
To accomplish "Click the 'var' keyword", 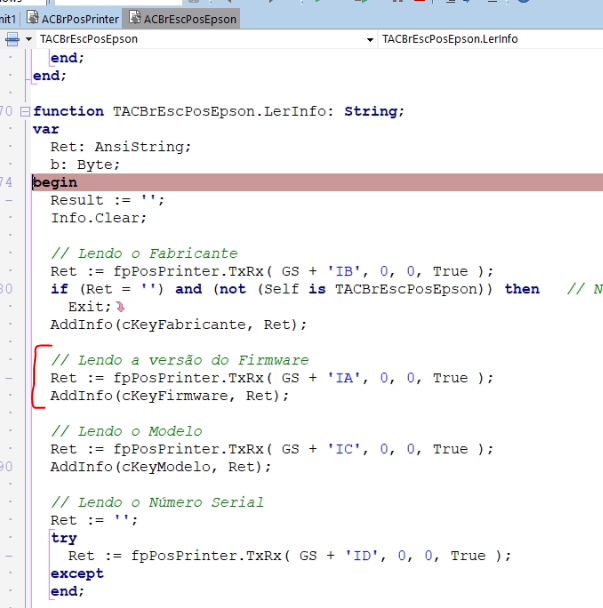I will coord(46,129).
